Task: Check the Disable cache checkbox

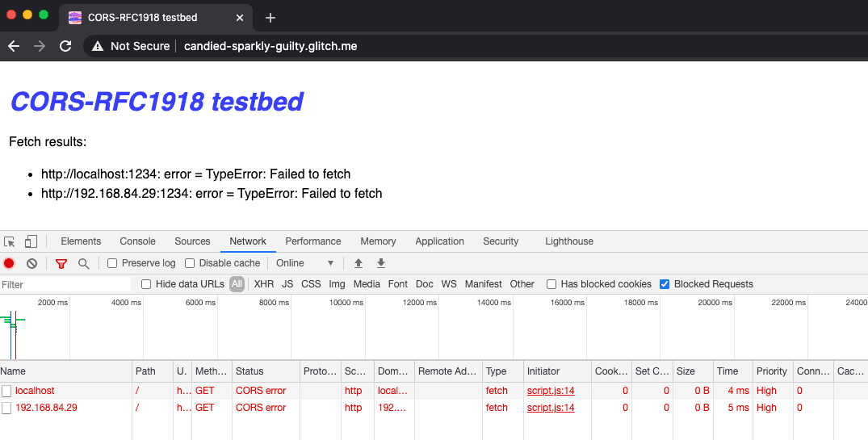Action: click(x=190, y=263)
